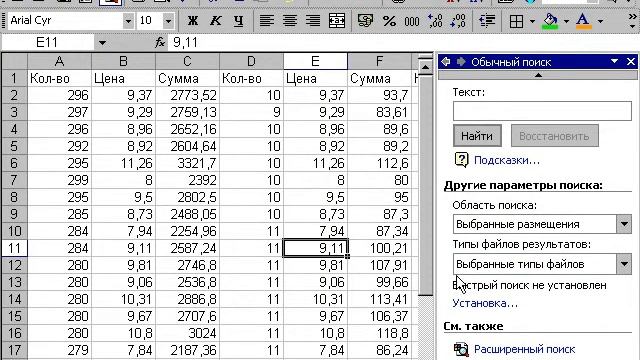Apply currency number format
640x360 pixels.
[365, 20]
